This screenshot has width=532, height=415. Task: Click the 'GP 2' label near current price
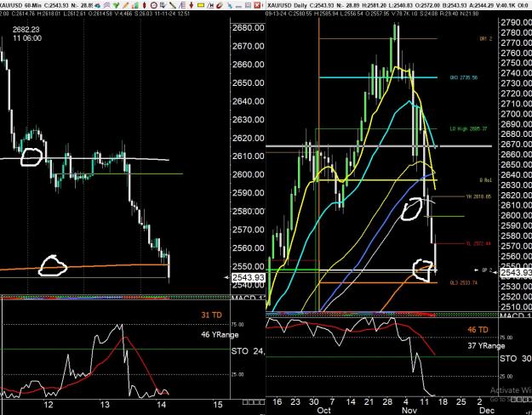pyautogui.click(x=487, y=270)
